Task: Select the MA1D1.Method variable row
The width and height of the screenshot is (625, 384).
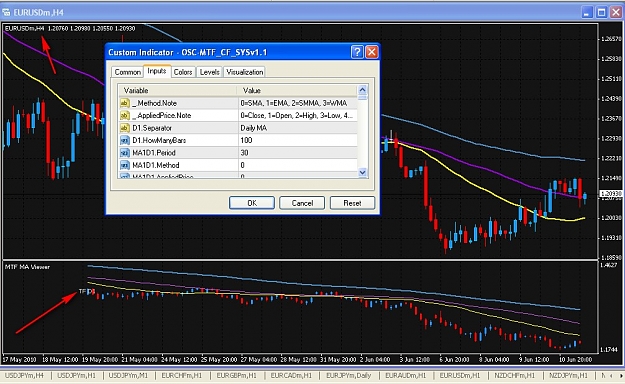Action: tap(238, 165)
